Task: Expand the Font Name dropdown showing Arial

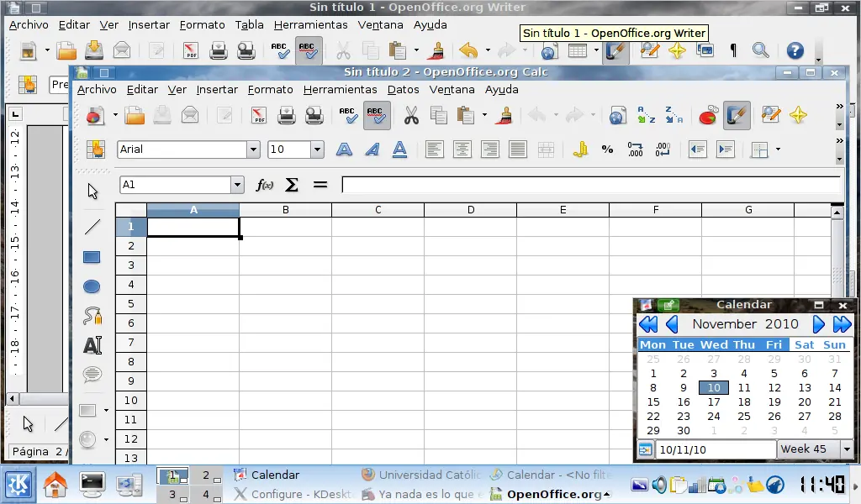Action: [x=253, y=150]
